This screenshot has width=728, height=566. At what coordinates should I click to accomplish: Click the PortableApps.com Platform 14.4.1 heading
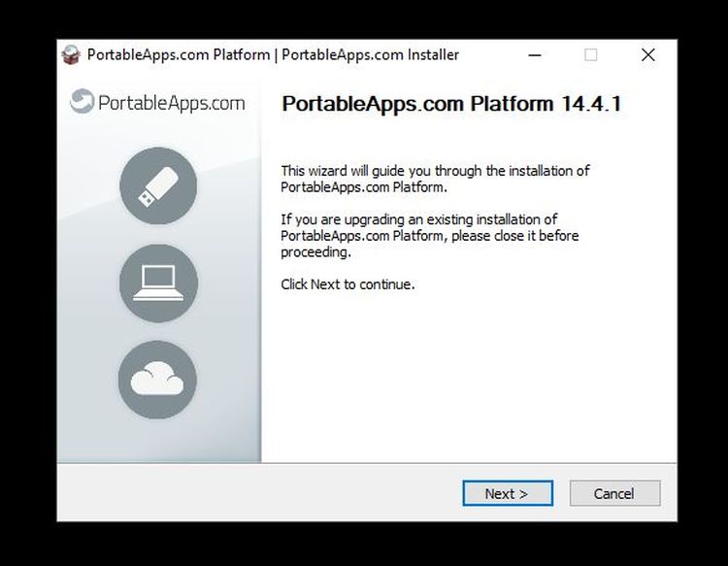click(x=451, y=104)
